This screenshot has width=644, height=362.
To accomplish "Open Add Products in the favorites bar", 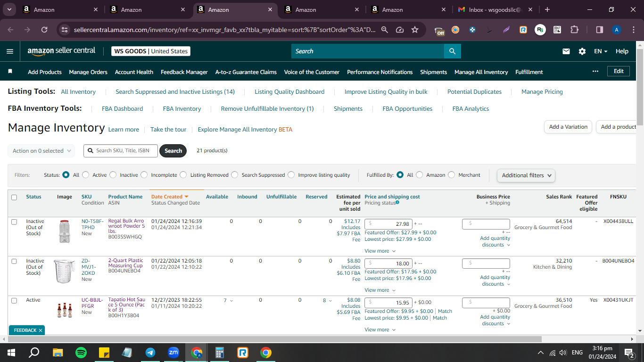I will [x=45, y=72].
